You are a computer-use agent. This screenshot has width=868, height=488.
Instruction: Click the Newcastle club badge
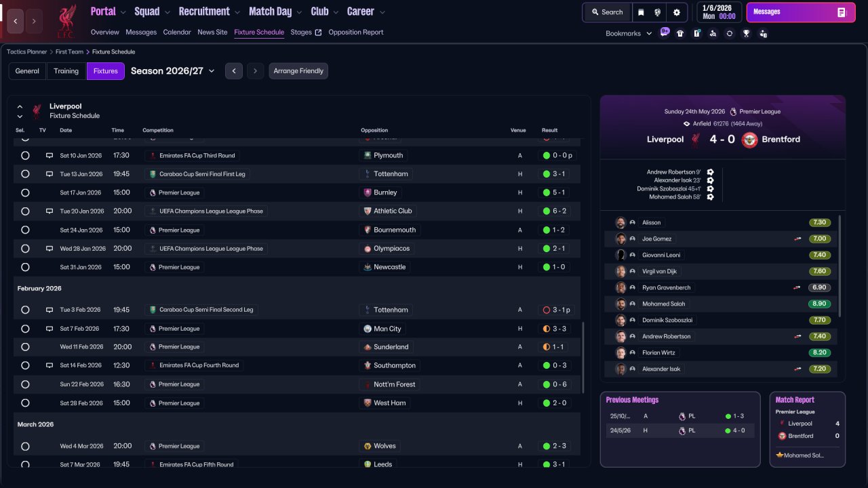368,267
